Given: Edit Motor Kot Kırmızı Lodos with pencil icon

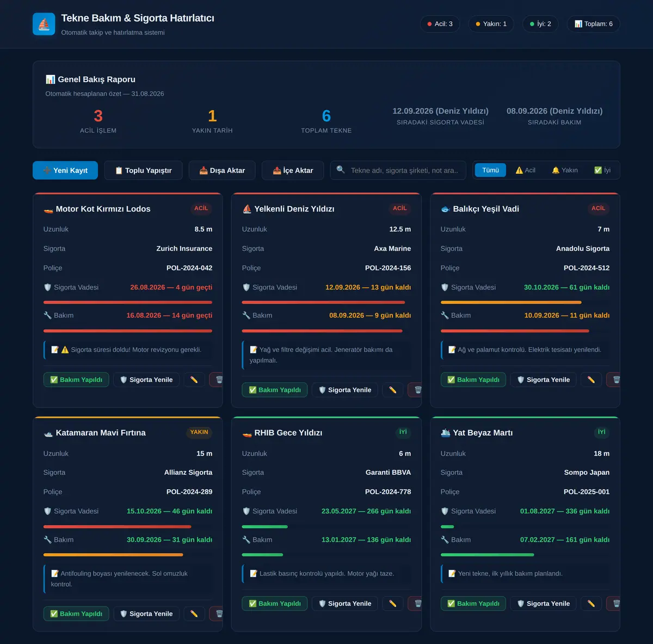Looking at the screenshot, I should 194,380.
